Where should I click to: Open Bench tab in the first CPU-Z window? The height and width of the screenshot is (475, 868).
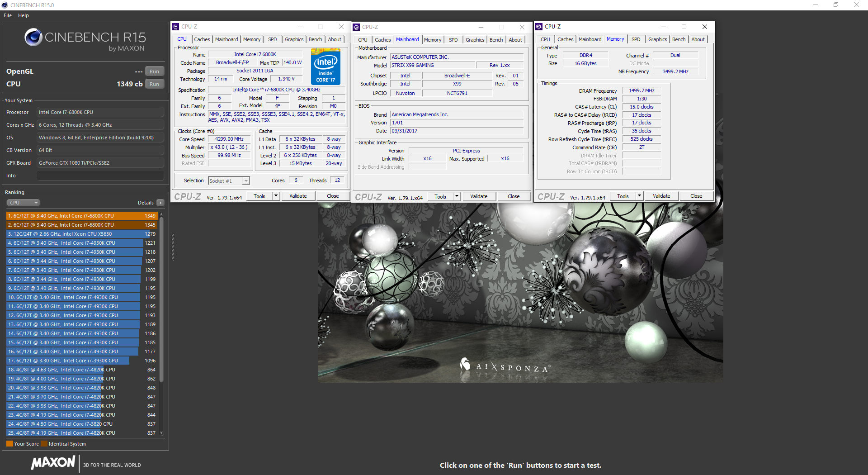pos(315,39)
